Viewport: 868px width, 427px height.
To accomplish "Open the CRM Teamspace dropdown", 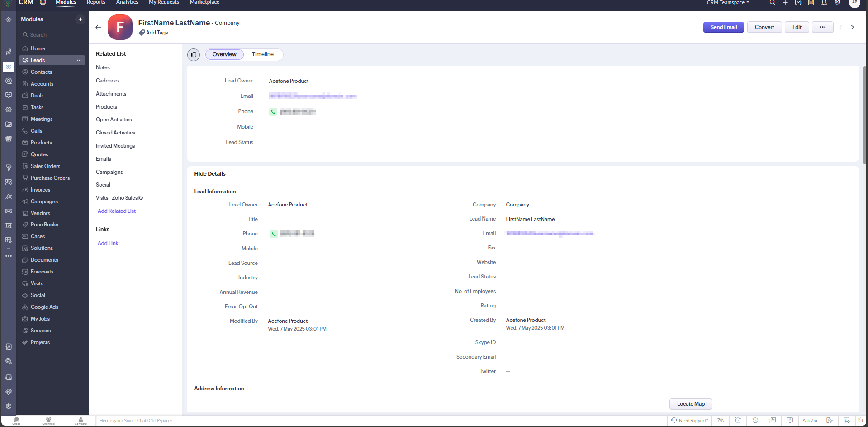I will 728,3.
